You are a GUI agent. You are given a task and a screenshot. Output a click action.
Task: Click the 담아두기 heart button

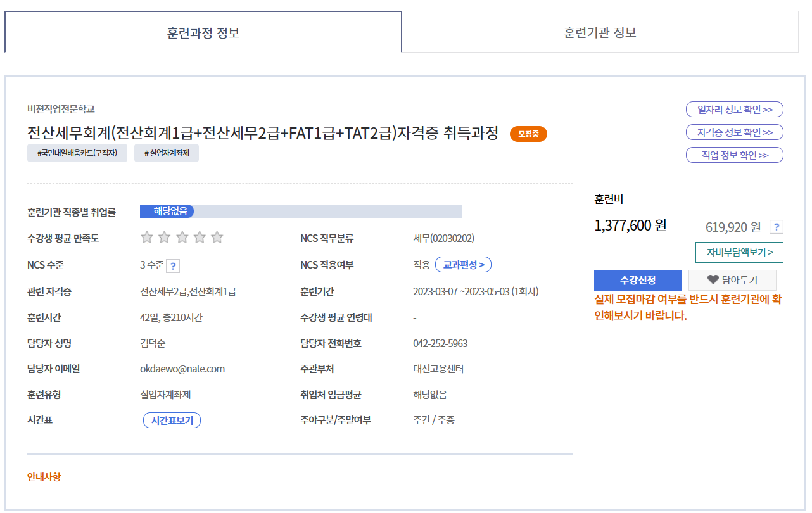[x=732, y=280]
